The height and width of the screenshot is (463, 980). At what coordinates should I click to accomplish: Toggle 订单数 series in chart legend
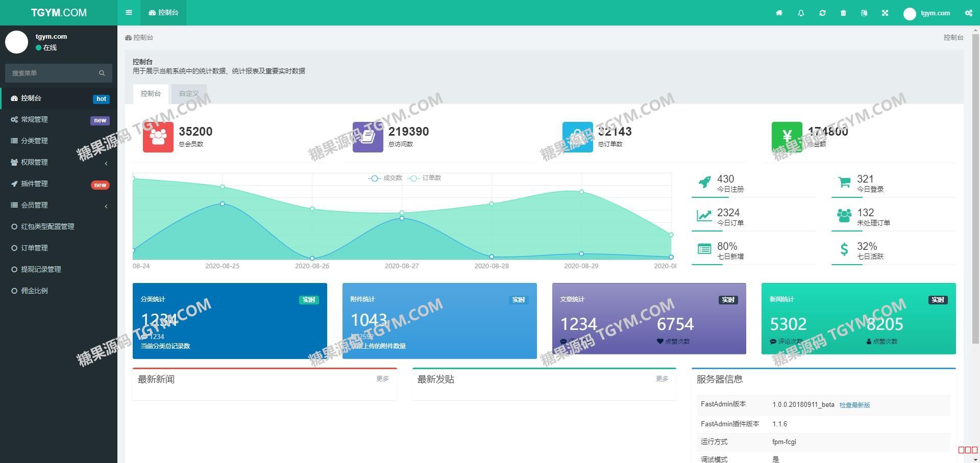click(425, 178)
